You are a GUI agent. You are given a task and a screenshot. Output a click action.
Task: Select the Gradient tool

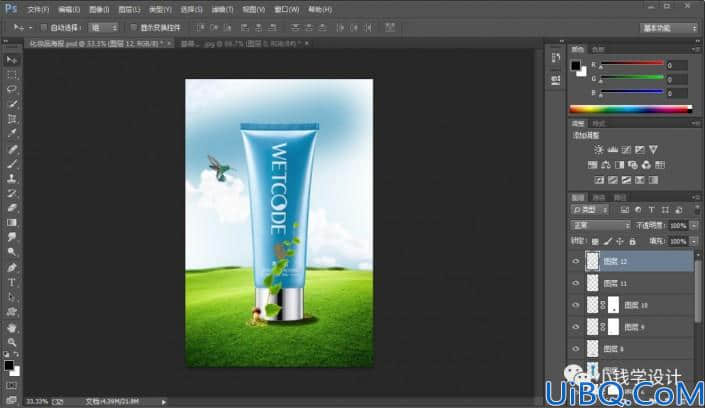pyautogui.click(x=12, y=223)
